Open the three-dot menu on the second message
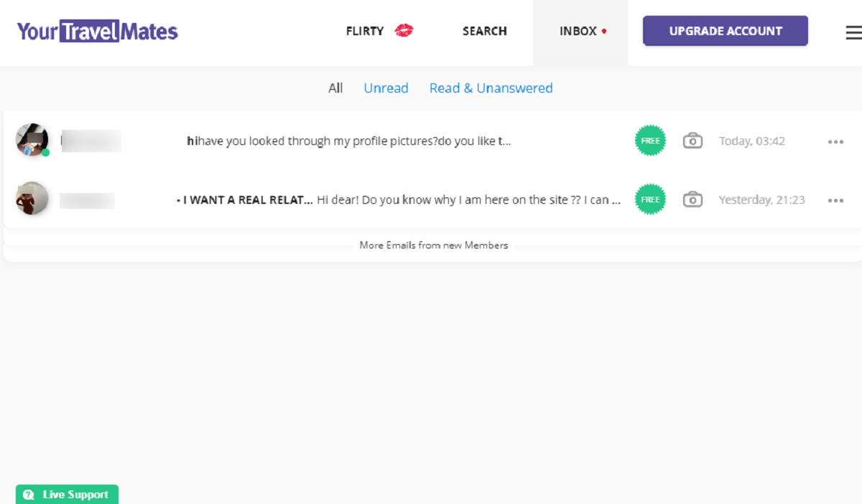 835,200
